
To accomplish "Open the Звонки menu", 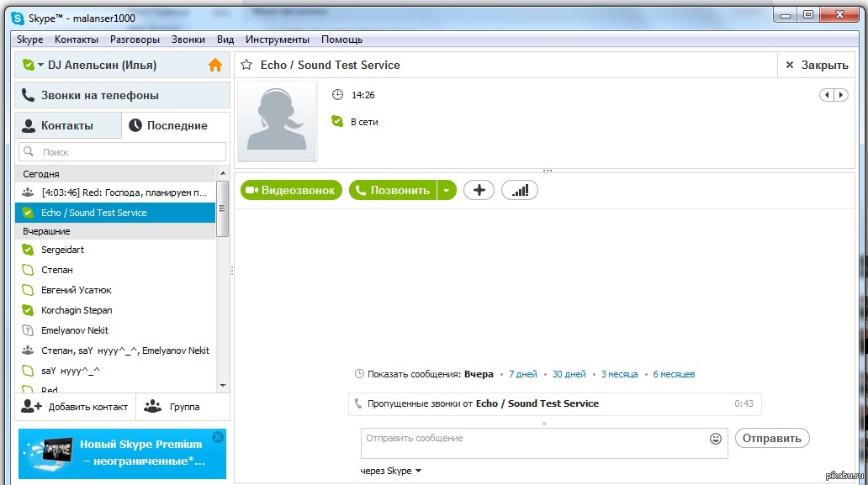I will [x=188, y=40].
